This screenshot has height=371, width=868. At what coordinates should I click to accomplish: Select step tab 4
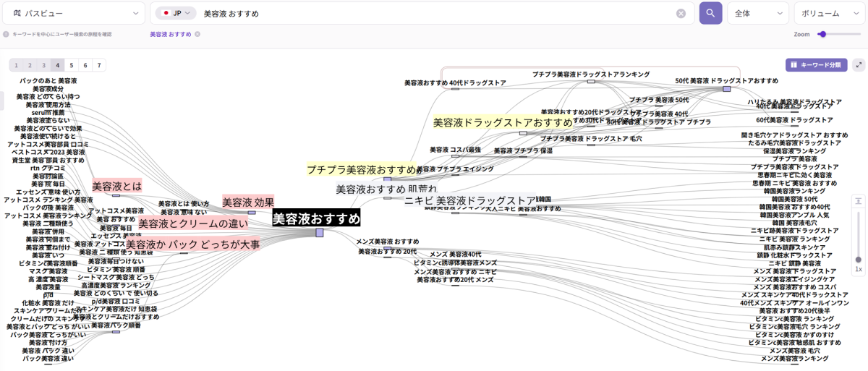coord(58,65)
